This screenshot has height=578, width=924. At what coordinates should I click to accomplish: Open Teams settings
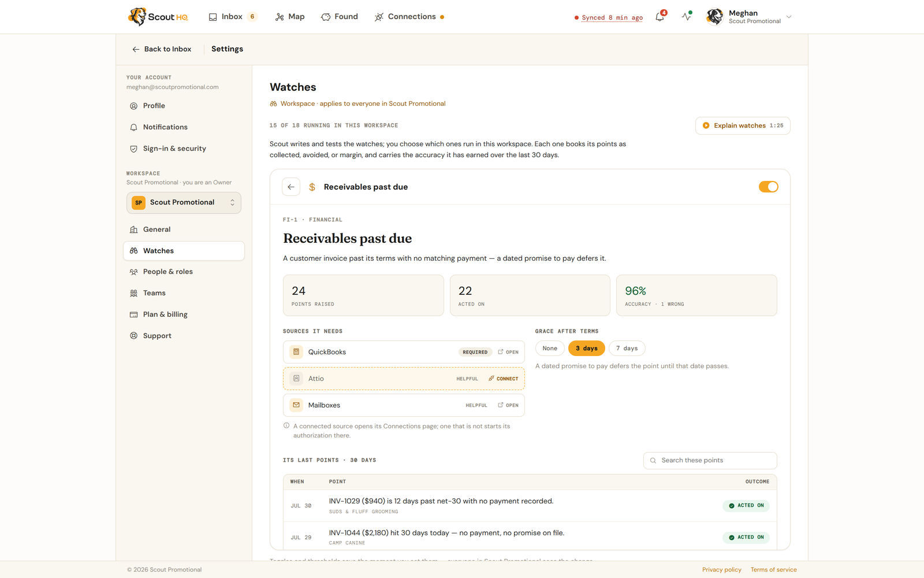[x=184, y=293]
